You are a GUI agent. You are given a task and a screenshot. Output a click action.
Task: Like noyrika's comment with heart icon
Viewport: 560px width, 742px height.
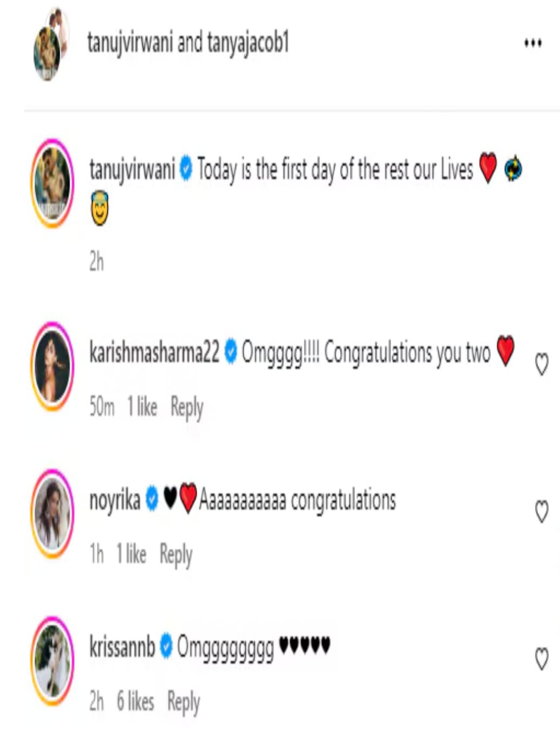pos(542,511)
